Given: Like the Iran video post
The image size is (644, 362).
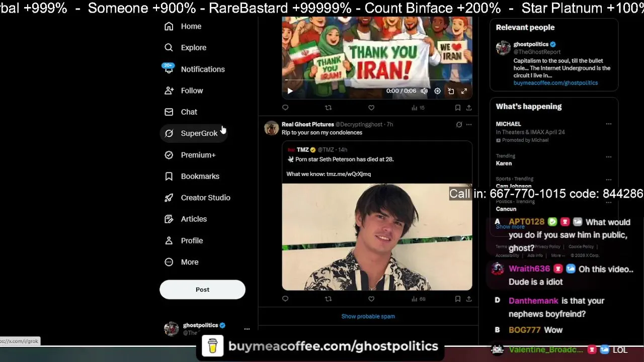Looking at the screenshot, I should click(371, 108).
